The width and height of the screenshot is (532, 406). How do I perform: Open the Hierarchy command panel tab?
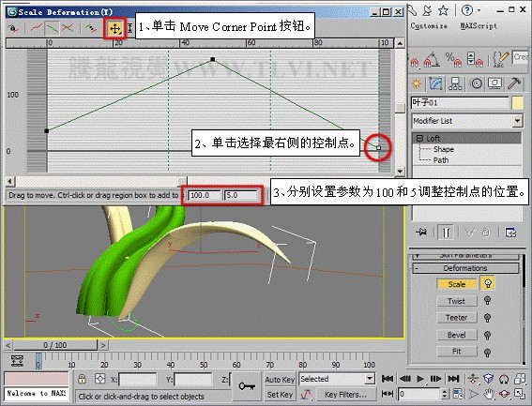455,83
